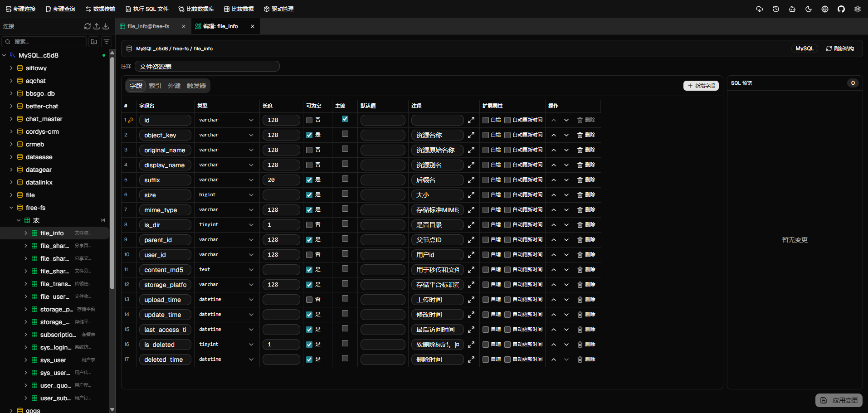Click 执行 SQL 文件 button
Image resolution: width=868 pixels, height=413 pixels.
tap(147, 9)
